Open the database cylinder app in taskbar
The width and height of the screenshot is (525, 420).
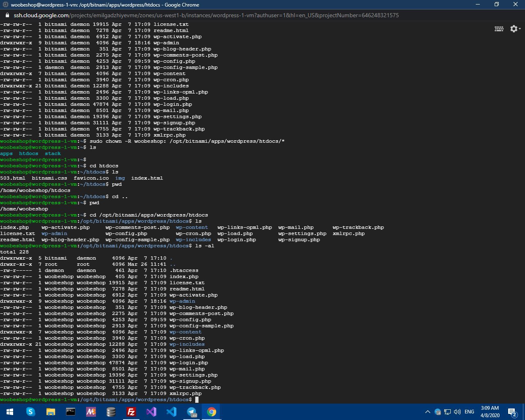point(111,412)
